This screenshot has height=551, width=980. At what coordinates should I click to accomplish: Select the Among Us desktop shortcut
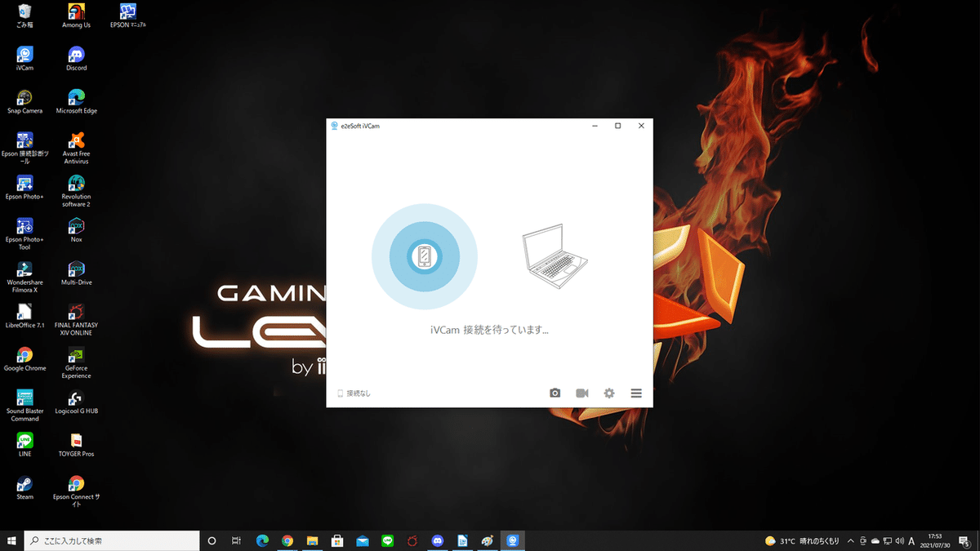click(76, 16)
